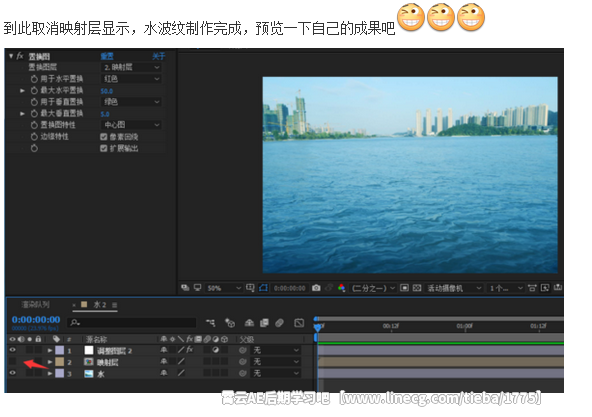
Task: Select the 映射层 layer name
Action: point(108,362)
